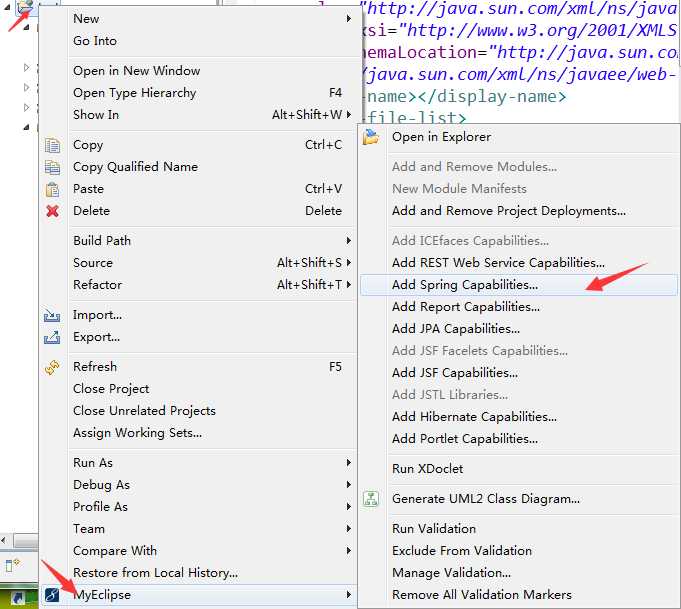Click the Copy Qualified Name icon
The height and width of the screenshot is (609, 681).
pos(52,167)
